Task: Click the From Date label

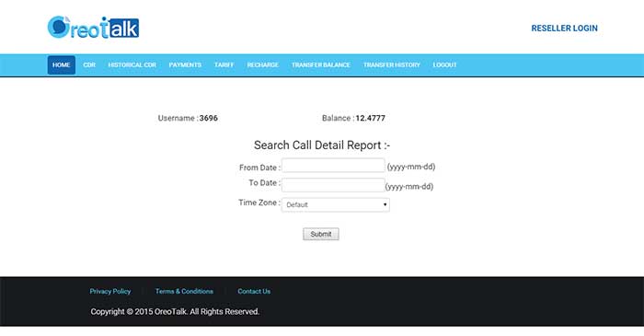Action: [x=259, y=168]
